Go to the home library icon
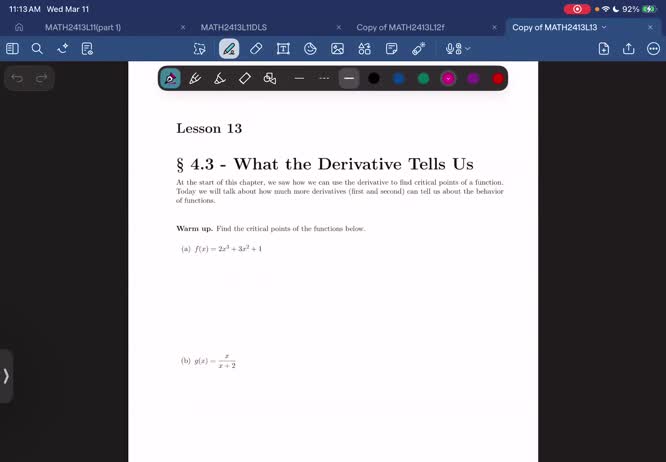666x462 pixels. point(19,27)
